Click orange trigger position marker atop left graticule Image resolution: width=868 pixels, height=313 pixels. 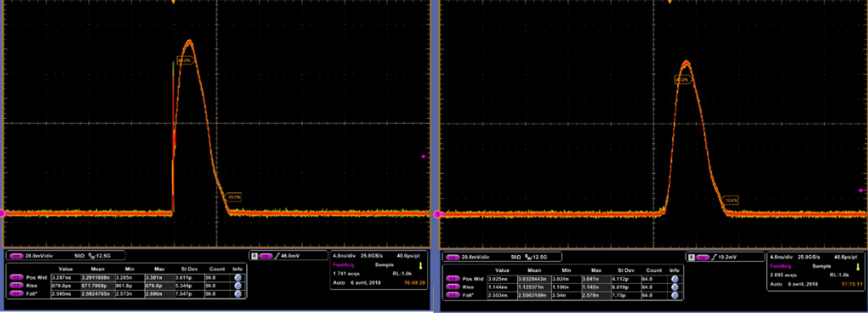(173, 2)
